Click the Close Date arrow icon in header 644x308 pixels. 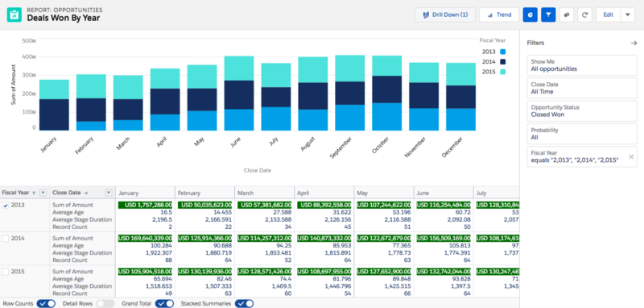pyautogui.click(x=86, y=193)
